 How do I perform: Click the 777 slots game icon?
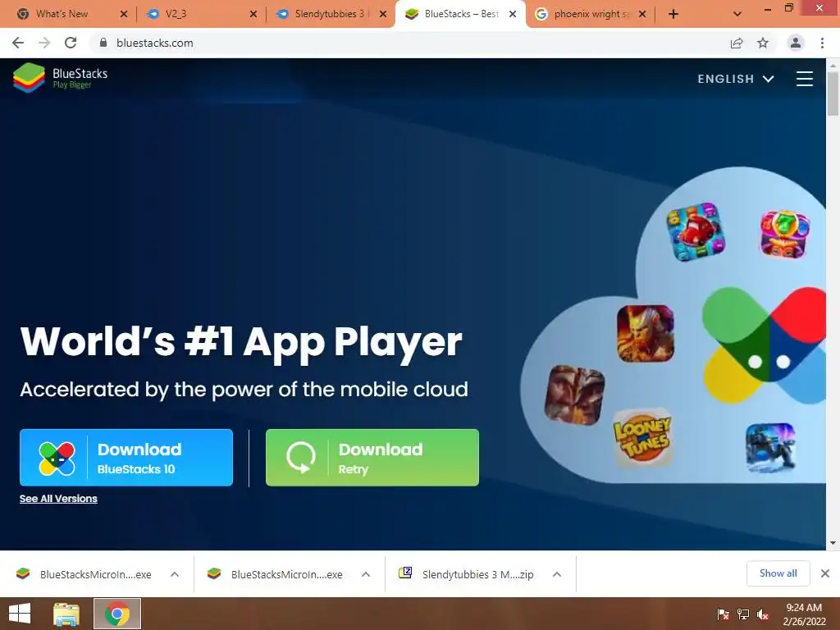[785, 234]
